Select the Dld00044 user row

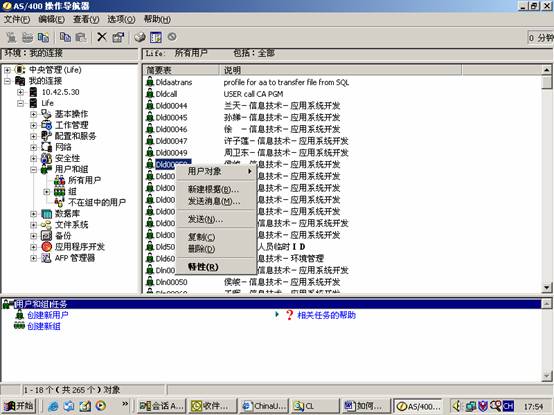pos(171,106)
